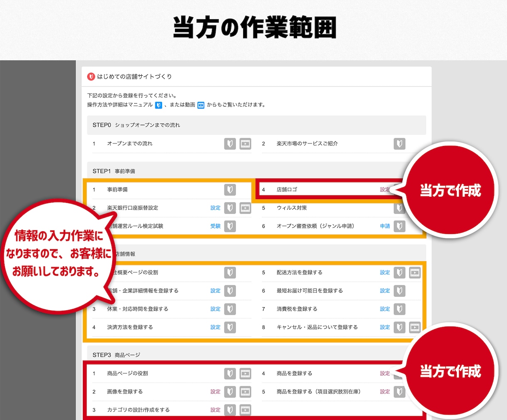This screenshot has width=507, height=420.
Task: Select the 商品ページの役割 row text
Action: pos(128,374)
